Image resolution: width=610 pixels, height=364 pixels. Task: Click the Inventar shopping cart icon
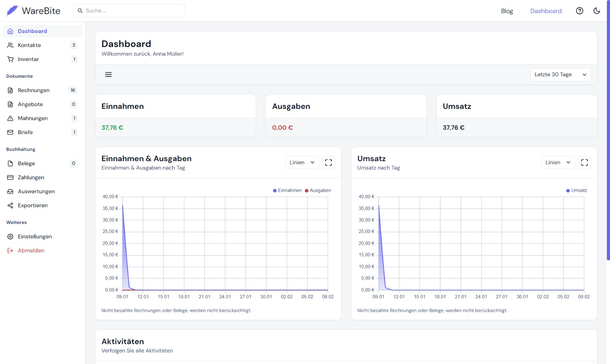click(11, 59)
